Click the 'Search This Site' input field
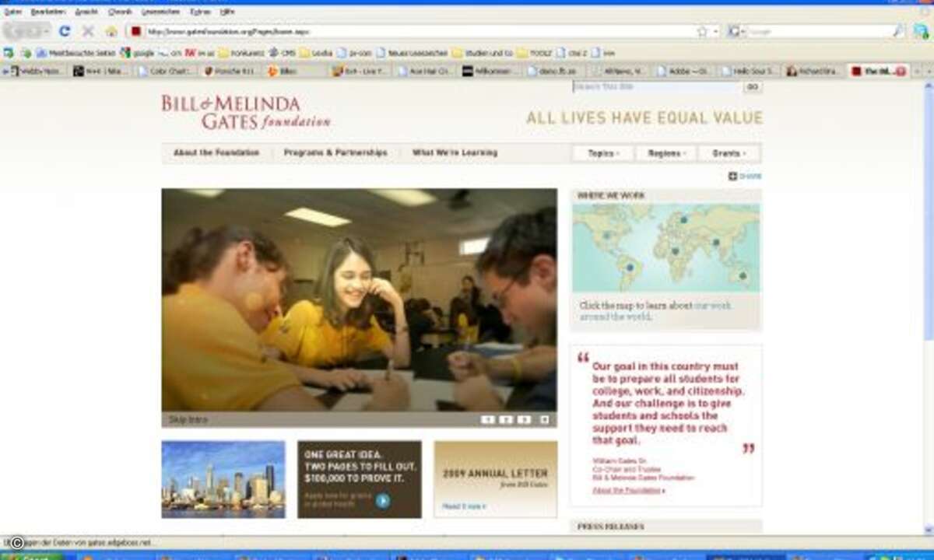The width and height of the screenshot is (934, 560). pos(657,87)
